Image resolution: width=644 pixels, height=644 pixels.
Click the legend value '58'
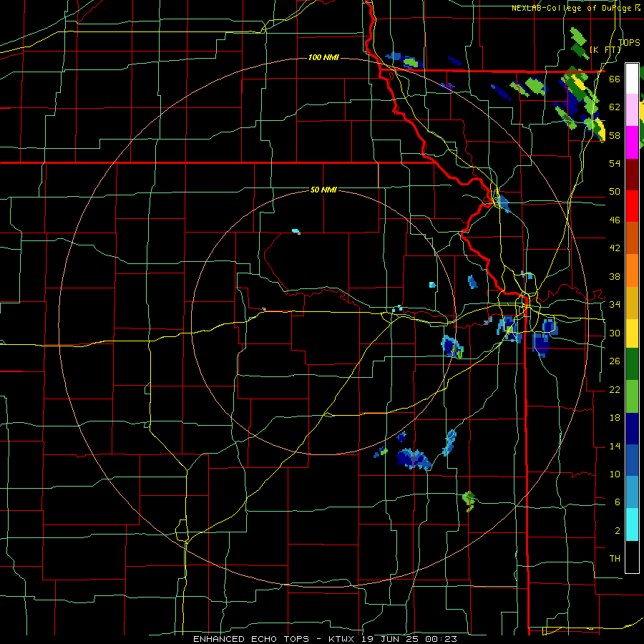[615, 135]
